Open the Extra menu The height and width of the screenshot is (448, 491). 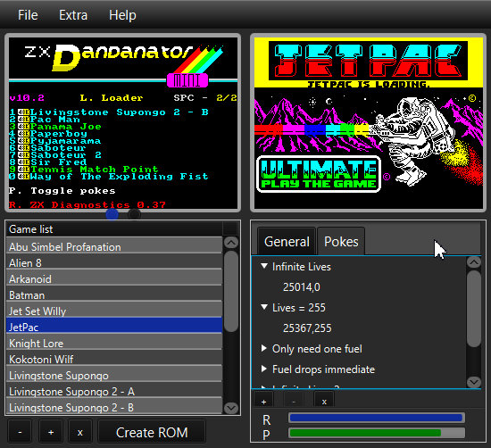pos(73,15)
